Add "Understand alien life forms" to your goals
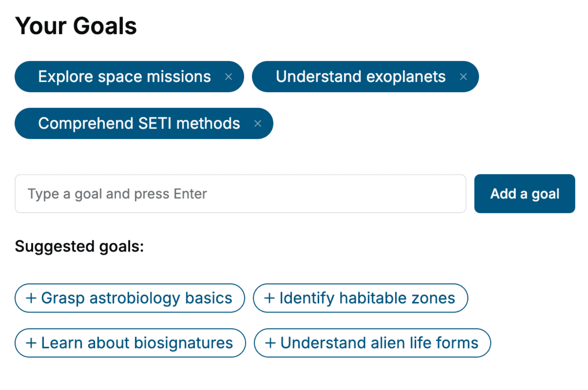588x390 pixels. point(372,343)
